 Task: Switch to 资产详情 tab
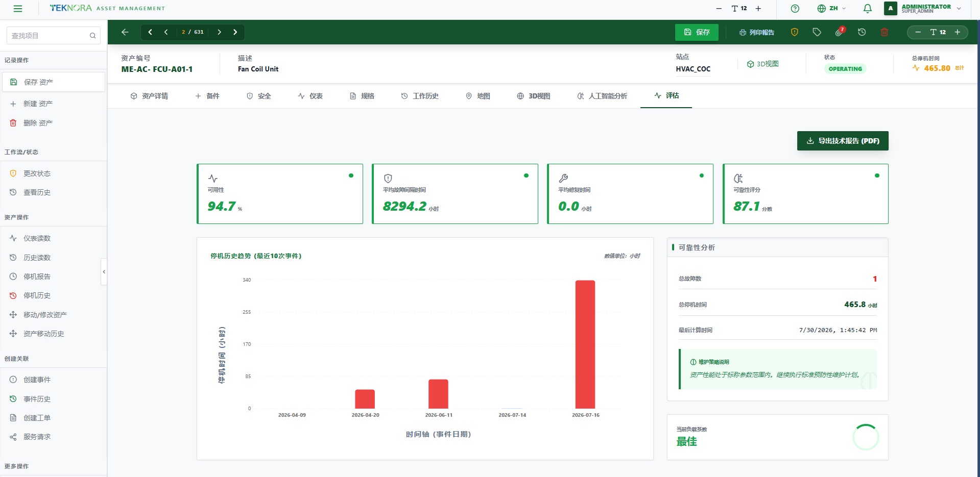point(149,96)
